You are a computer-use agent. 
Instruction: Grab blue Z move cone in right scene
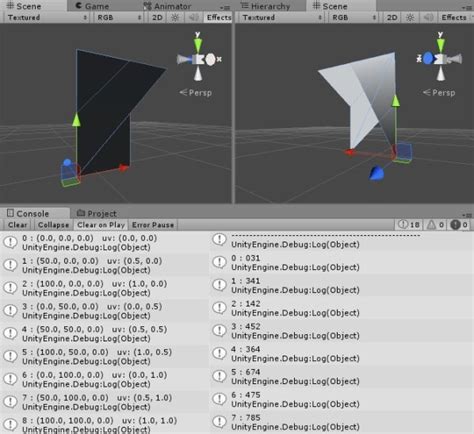click(x=377, y=173)
